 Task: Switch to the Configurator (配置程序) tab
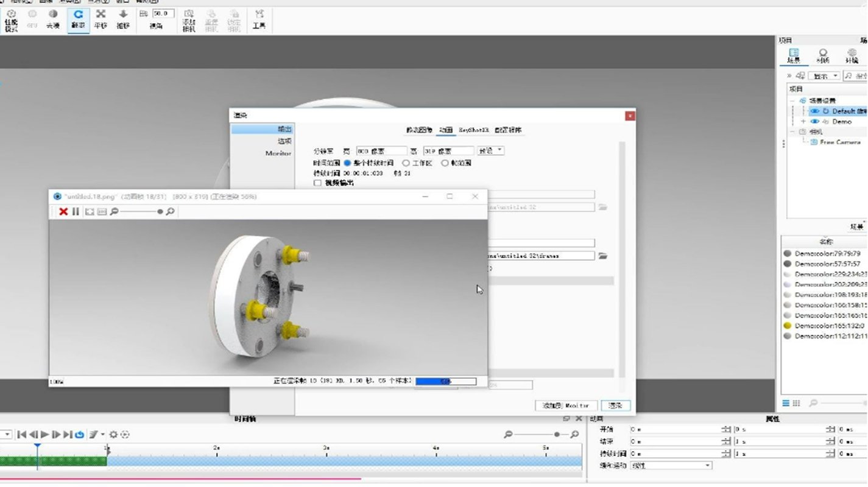tap(508, 130)
